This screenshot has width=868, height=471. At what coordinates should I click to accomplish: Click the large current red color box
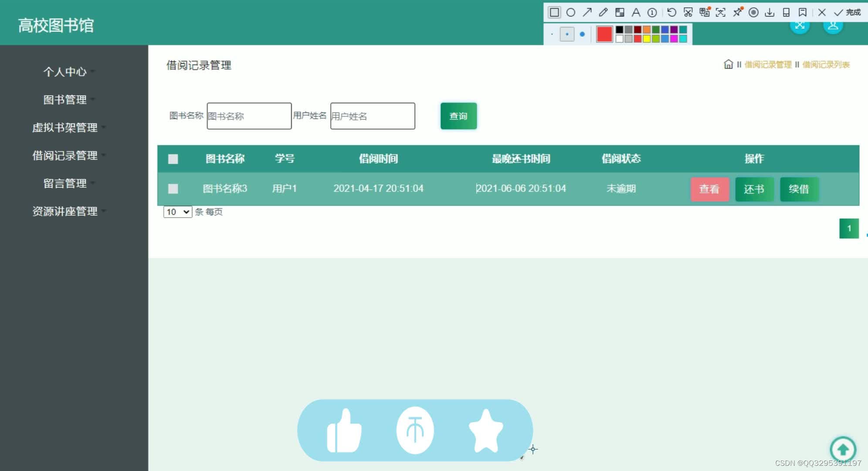tap(604, 34)
